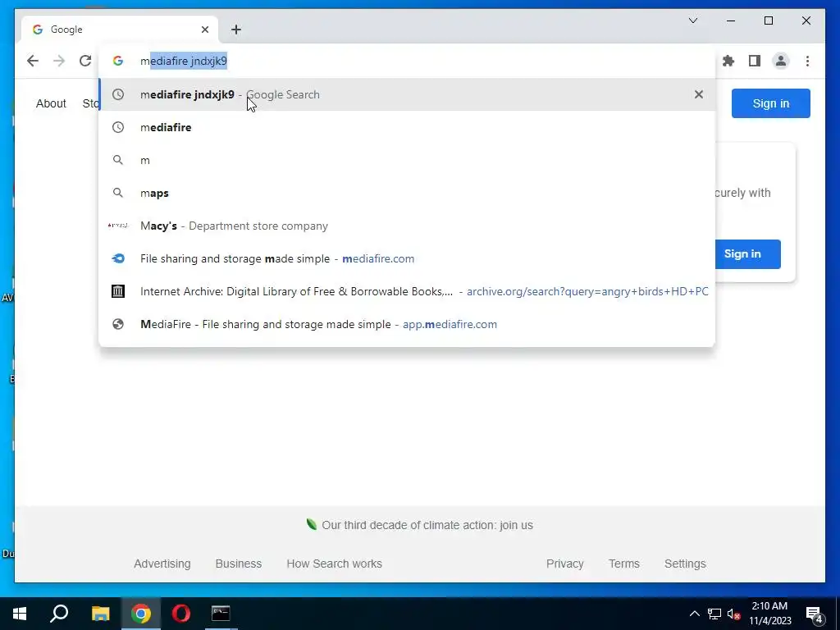The width and height of the screenshot is (840, 630).
Task: Click the globe icon for app.mediafire.com
Action: [118, 325]
